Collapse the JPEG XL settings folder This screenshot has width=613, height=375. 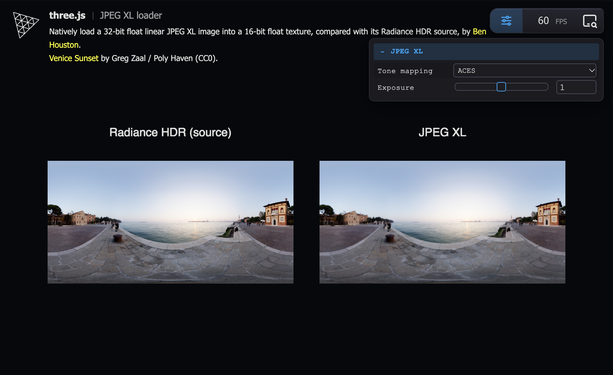pos(486,51)
